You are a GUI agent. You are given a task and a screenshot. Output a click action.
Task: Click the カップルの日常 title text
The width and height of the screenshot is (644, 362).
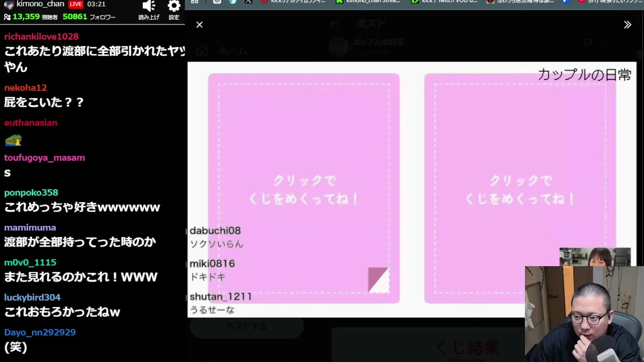584,75
